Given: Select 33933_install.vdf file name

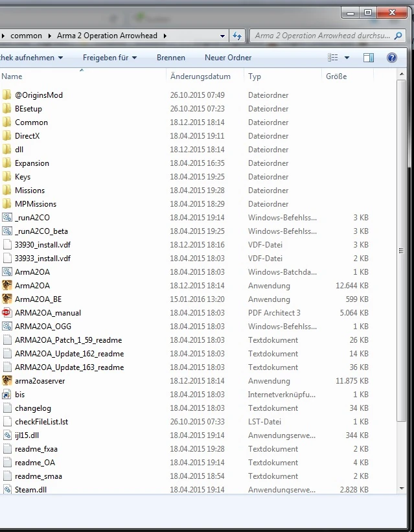Looking at the screenshot, I should tap(43, 258).
